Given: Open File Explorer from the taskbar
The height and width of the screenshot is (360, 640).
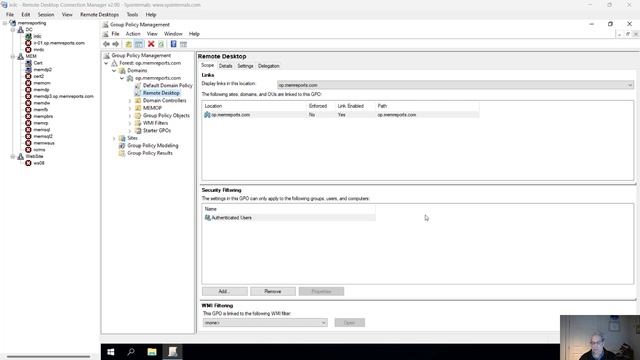Looking at the screenshot, I should [152, 352].
